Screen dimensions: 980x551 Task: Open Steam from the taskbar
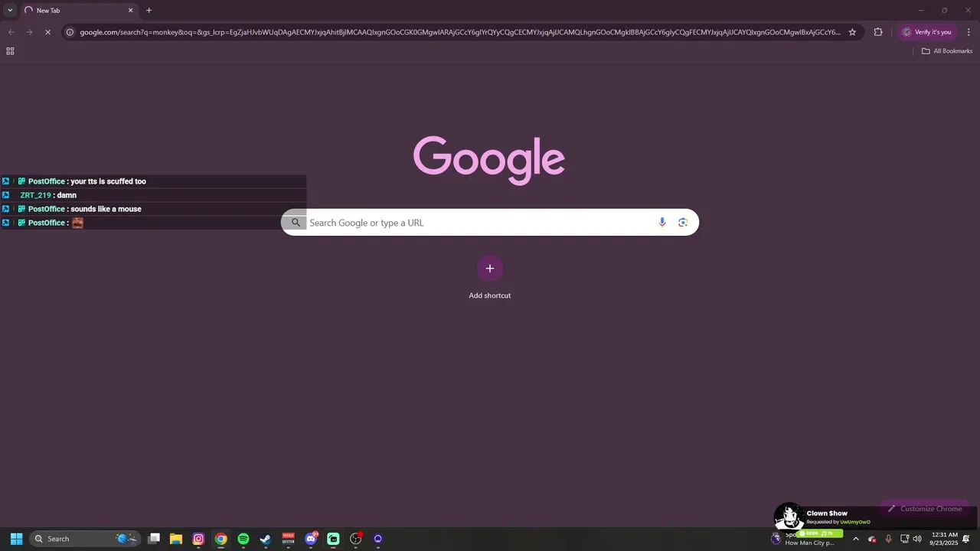[266, 539]
